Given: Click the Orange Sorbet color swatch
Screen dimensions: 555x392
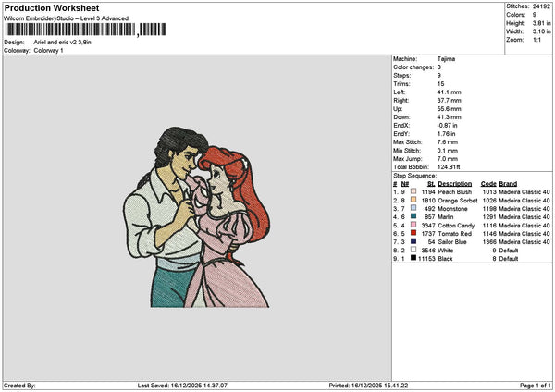Looking at the screenshot, I should point(413,200).
